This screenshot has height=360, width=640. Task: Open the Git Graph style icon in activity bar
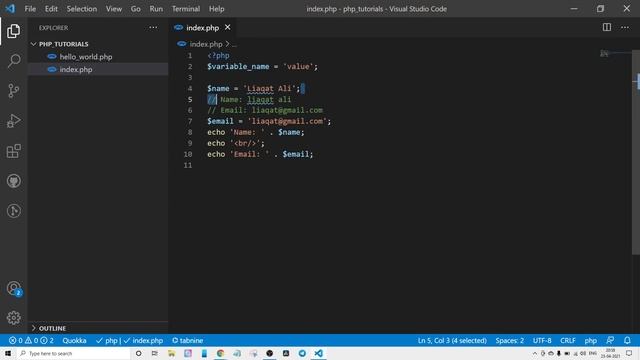click(x=13, y=211)
